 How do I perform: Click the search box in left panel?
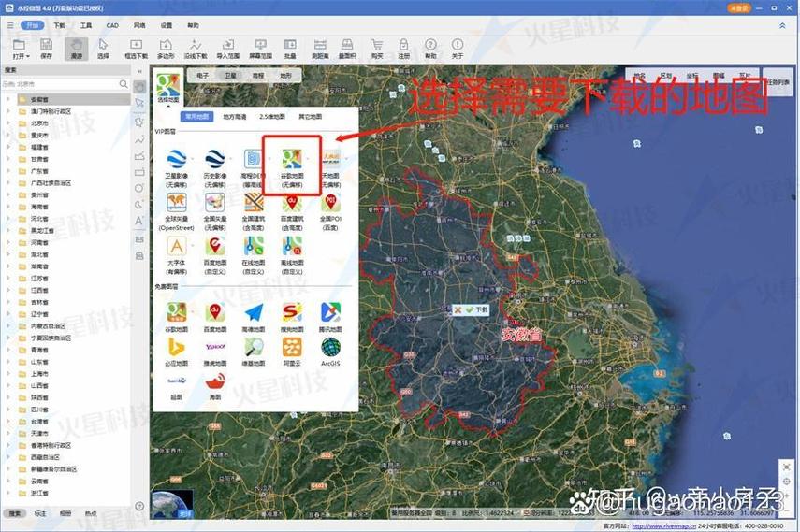pyautogui.click(x=65, y=83)
